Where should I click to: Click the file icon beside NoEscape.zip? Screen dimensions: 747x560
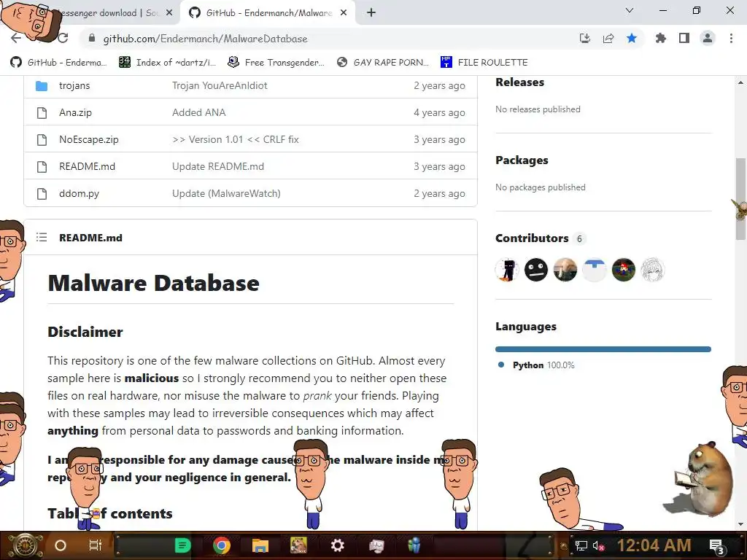tap(42, 139)
